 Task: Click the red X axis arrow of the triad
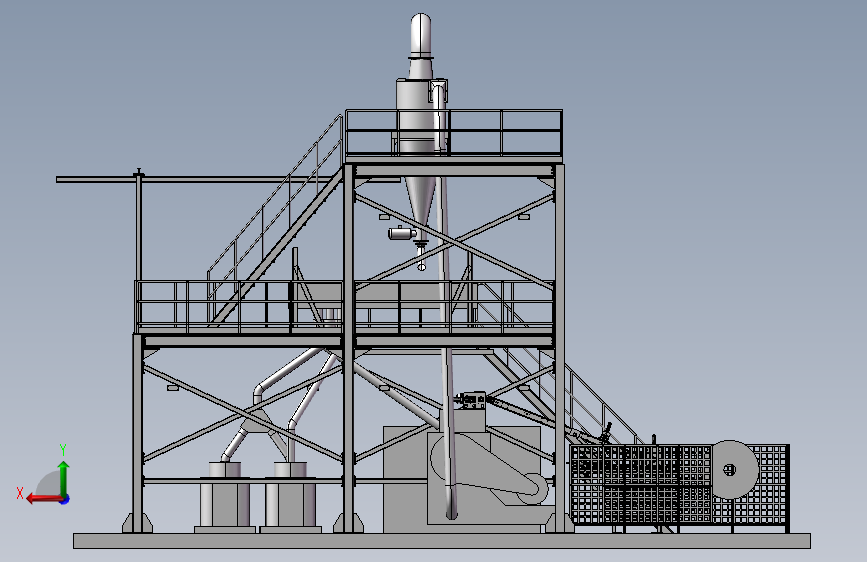(x=43, y=499)
